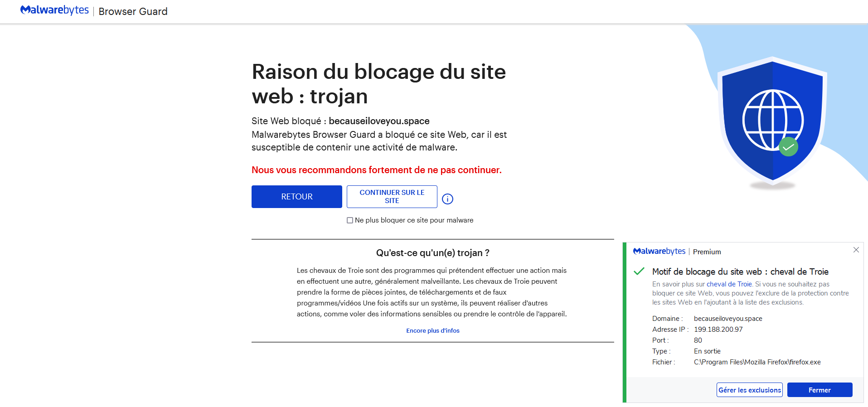Click the green check icon in notification
This screenshot has height=407, width=868.
click(x=639, y=271)
